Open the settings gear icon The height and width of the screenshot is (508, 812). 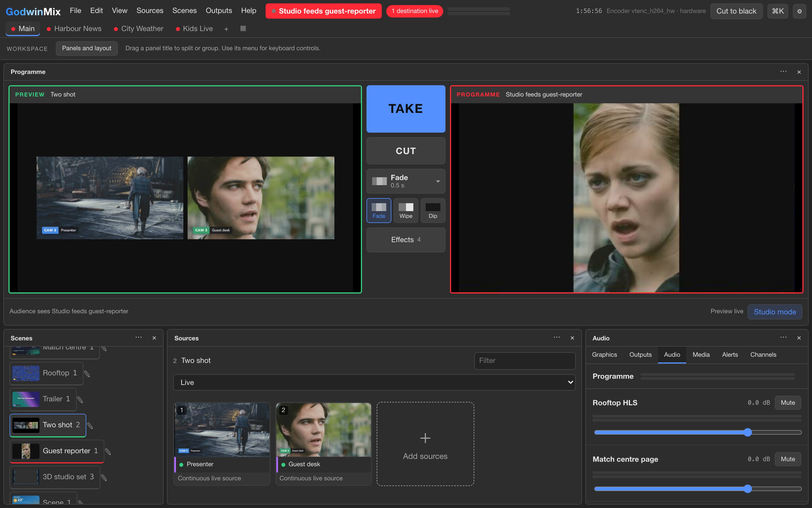[x=799, y=11]
